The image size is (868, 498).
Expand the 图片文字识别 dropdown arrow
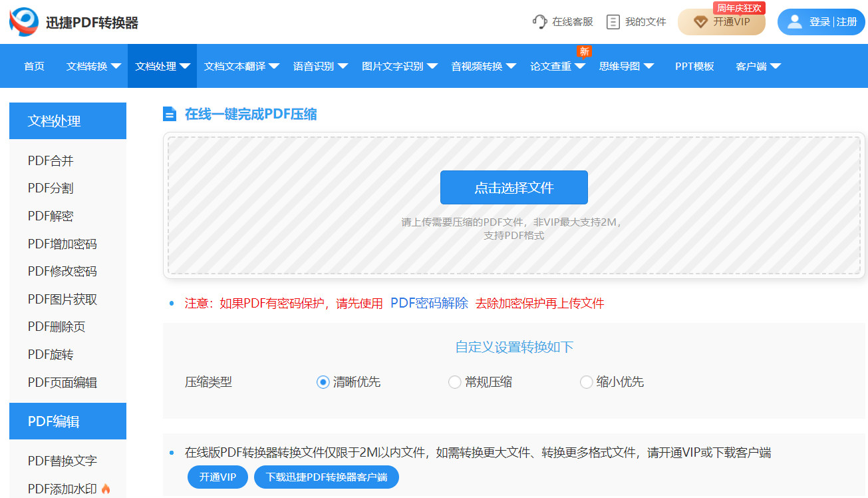(432, 67)
